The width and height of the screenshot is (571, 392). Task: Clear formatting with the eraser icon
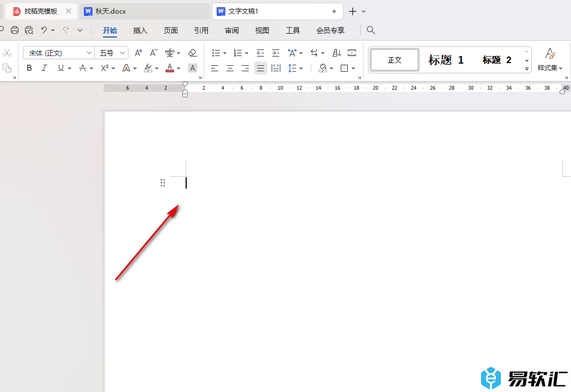click(192, 53)
